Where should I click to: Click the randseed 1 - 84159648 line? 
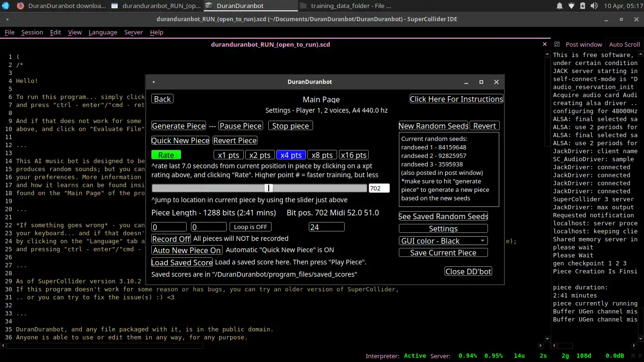[x=434, y=148]
